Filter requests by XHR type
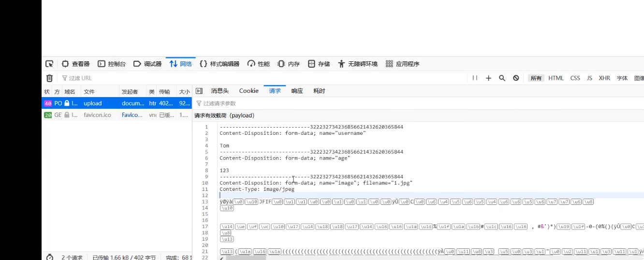This screenshot has width=644, height=260. coord(604,78)
